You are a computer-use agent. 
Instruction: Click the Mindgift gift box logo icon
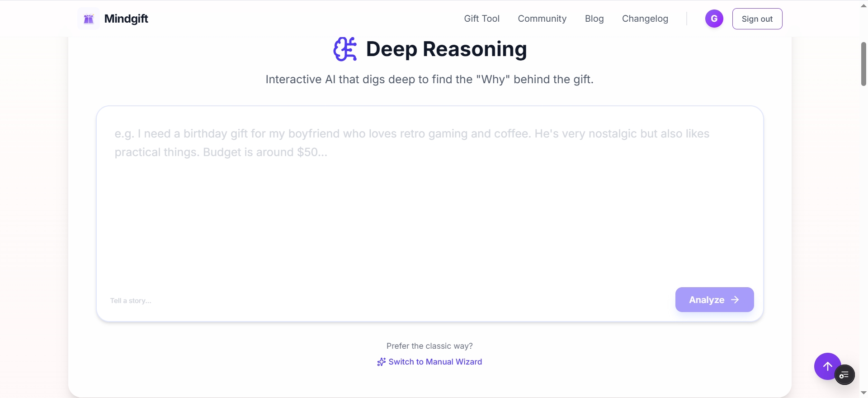point(89,19)
